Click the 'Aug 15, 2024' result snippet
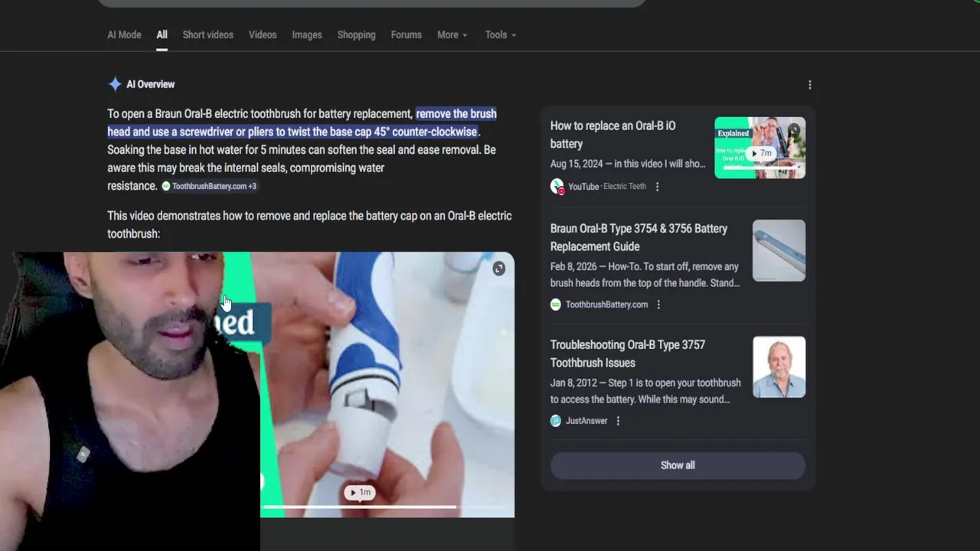Image resolution: width=980 pixels, height=551 pixels. [x=628, y=164]
